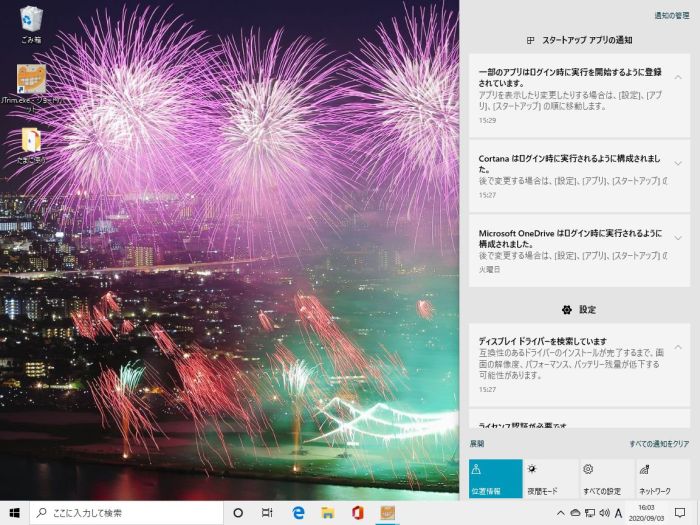Click 展開 to expand quick actions
The height and width of the screenshot is (525, 700).
pyautogui.click(x=477, y=444)
